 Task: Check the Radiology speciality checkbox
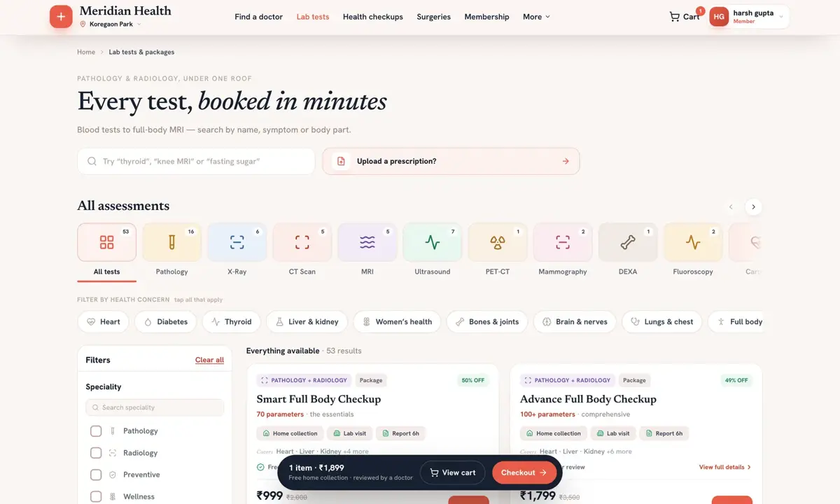click(x=96, y=453)
